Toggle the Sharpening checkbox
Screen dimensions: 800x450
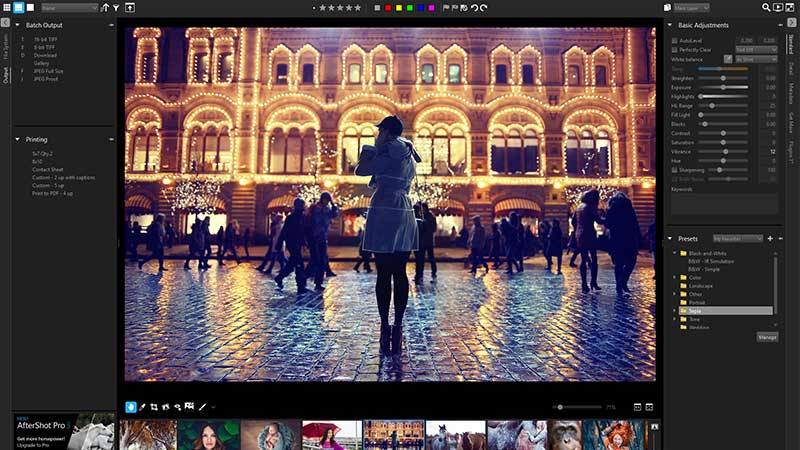674,170
